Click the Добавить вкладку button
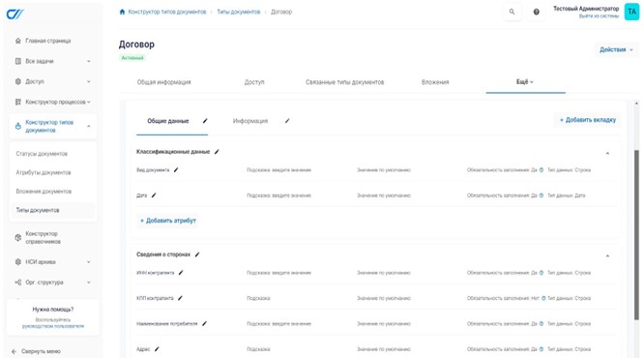The image size is (644, 358). point(588,120)
